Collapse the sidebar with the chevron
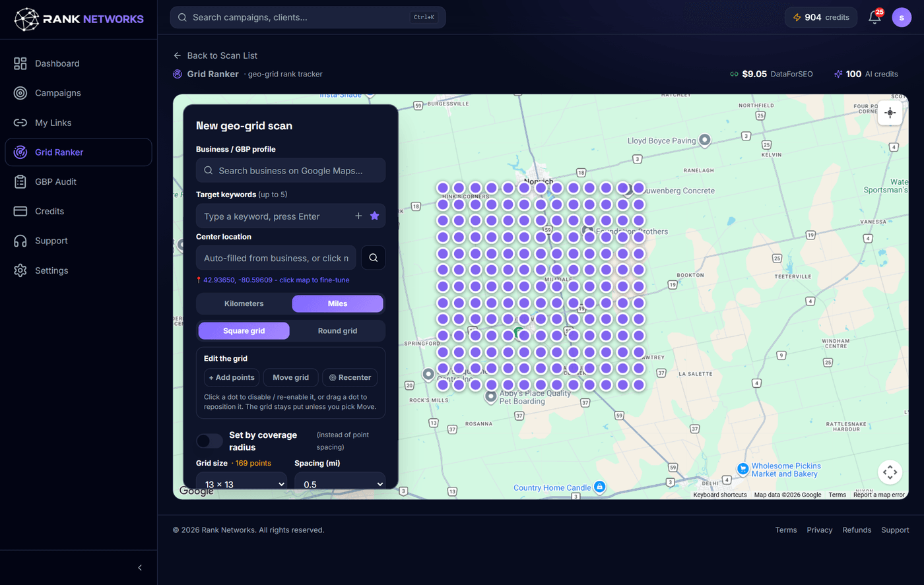 tap(139, 568)
